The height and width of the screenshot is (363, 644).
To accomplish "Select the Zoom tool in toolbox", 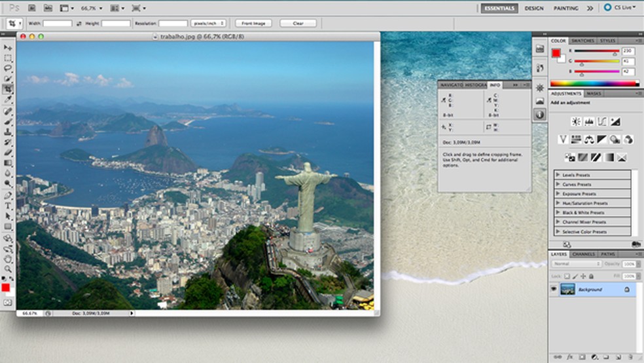I will [x=8, y=269].
